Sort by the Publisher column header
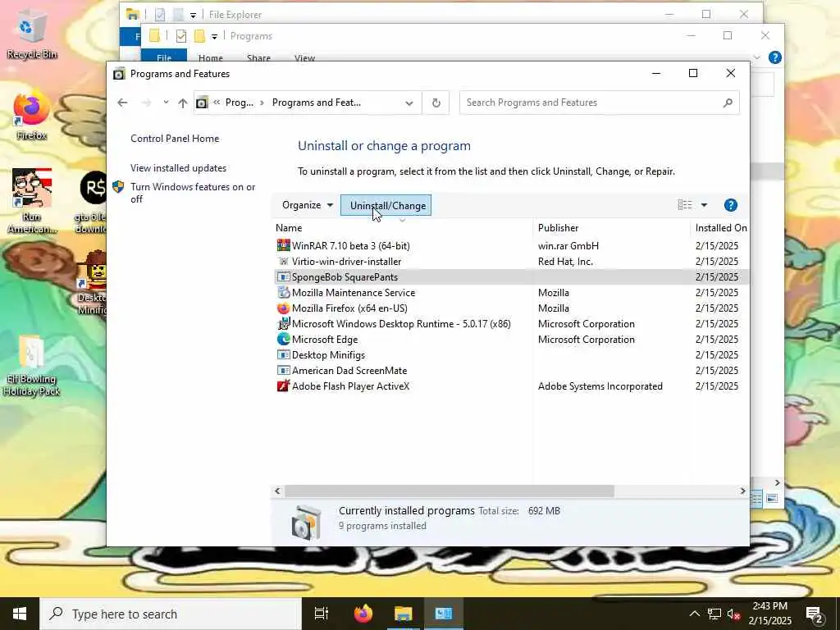The width and height of the screenshot is (840, 630). pos(612,228)
